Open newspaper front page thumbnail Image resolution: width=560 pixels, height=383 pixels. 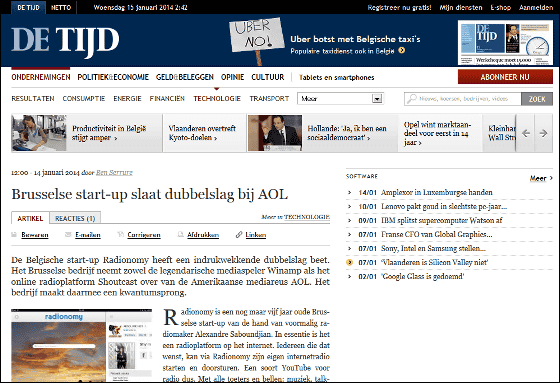505,43
